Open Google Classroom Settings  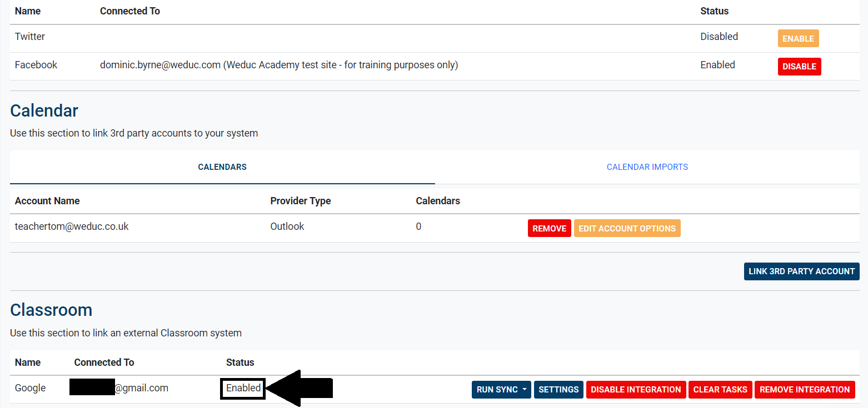coord(558,390)
